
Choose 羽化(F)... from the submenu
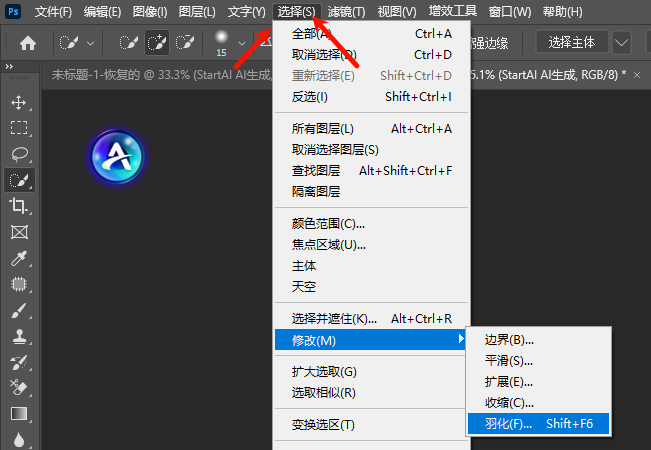[538, 424]
